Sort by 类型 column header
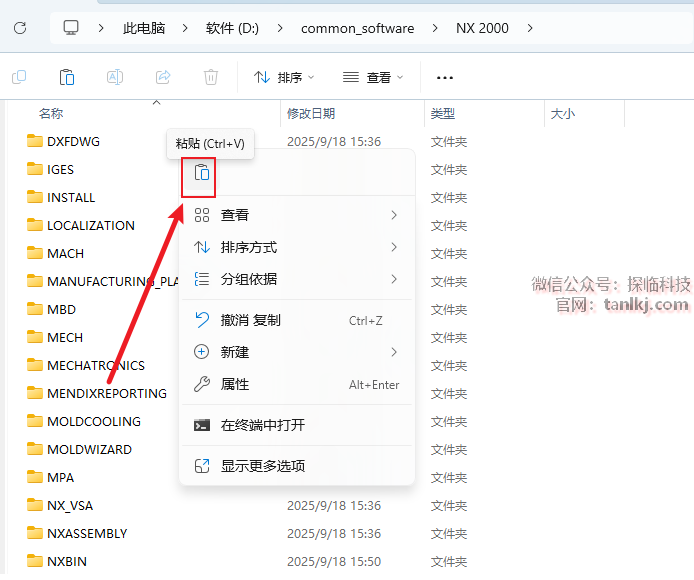Viewport: 694px width, 580px height. point(443,114)
